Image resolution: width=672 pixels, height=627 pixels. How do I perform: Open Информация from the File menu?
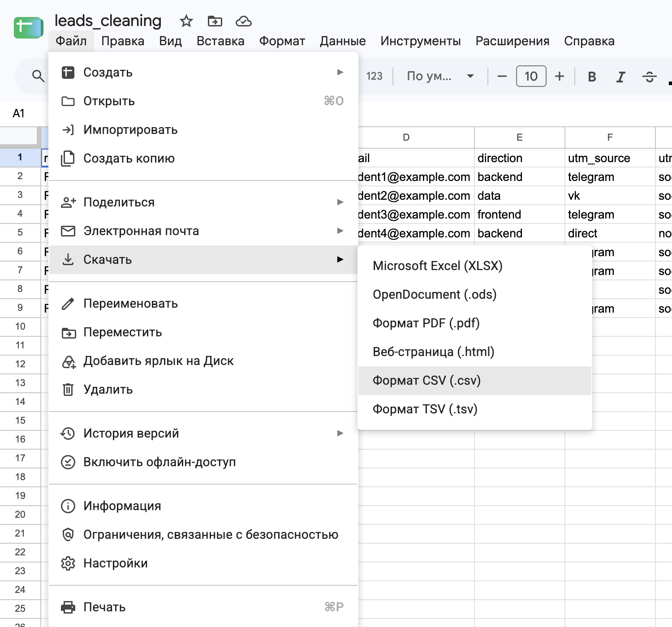(203, 506)
